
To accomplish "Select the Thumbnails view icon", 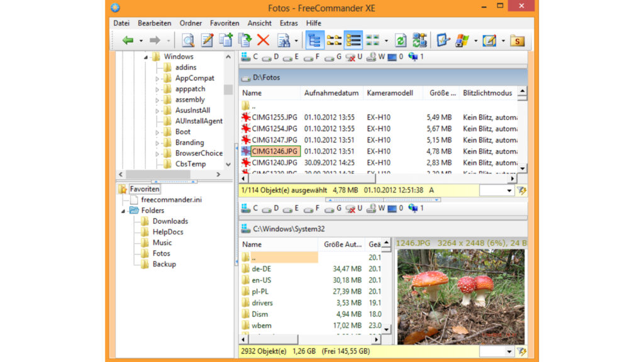I will pos(372,40).
